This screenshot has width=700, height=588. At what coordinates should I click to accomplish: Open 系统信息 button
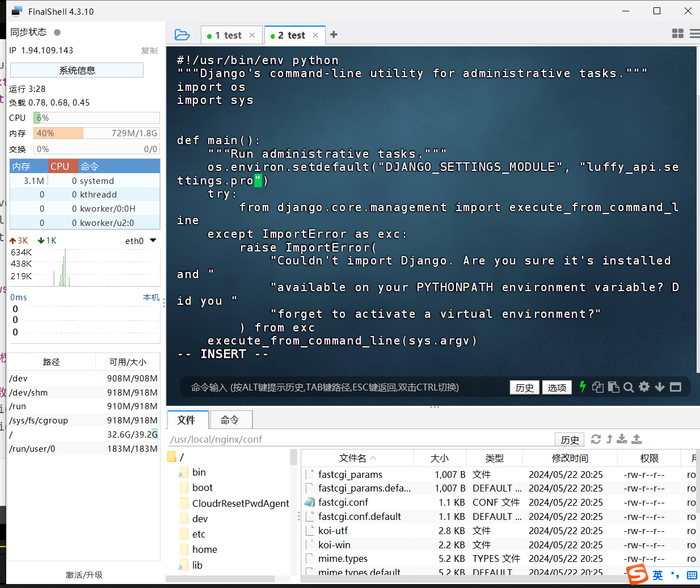77,70
